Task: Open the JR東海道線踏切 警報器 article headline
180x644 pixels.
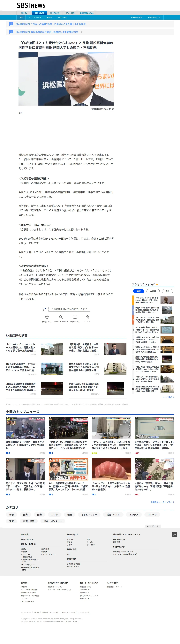Action: (x=21, y=387)
